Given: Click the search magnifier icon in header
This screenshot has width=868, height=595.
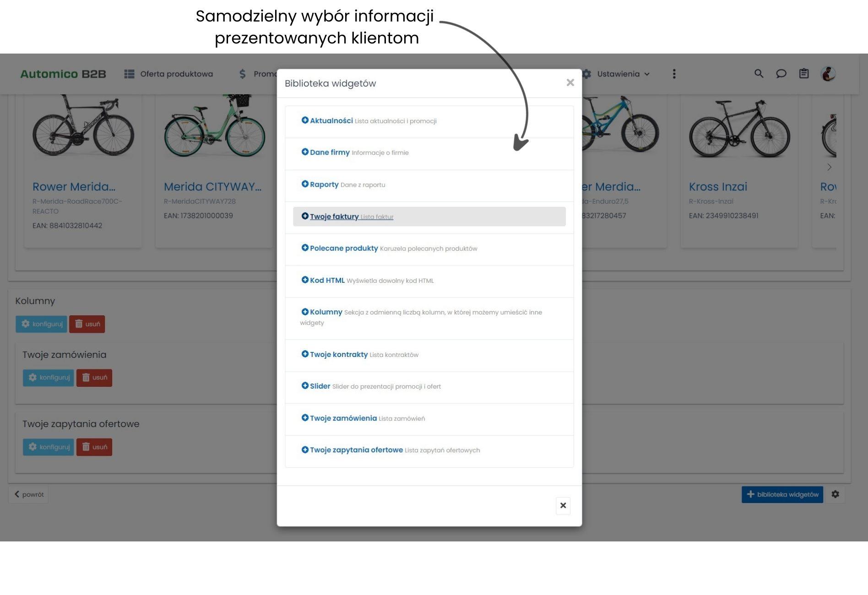Looking at the screenshot, I should pyautogui.click(x=759, y=74).
